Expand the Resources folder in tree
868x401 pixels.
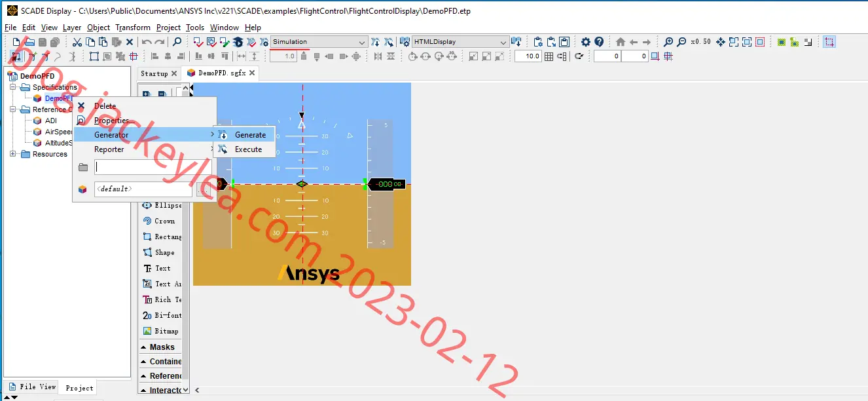click(13, 154)
